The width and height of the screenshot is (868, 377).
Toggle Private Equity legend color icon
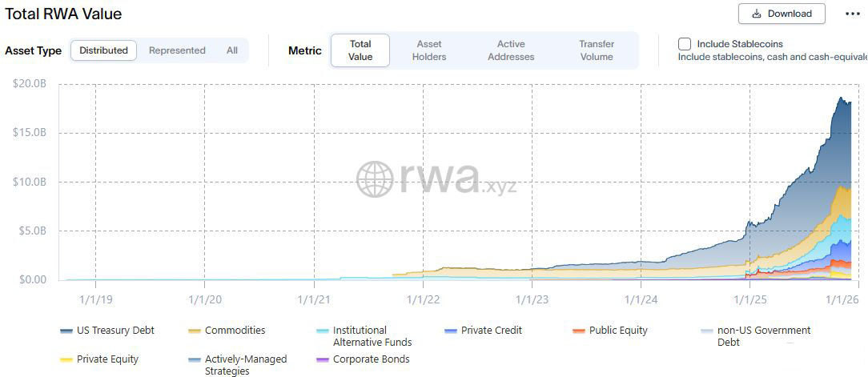(66, 360)
